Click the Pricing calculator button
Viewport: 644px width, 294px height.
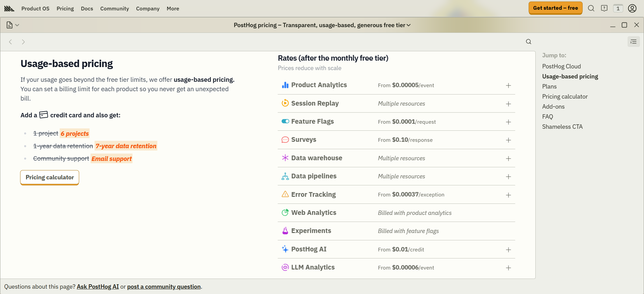click(x=50, y=177)
